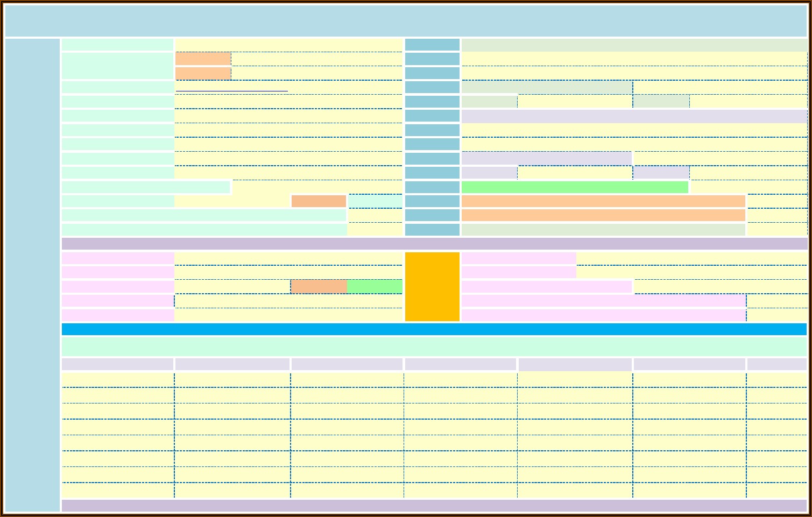
Task: Click the light blue header banner at the top
Action: [x=406, y=21]
